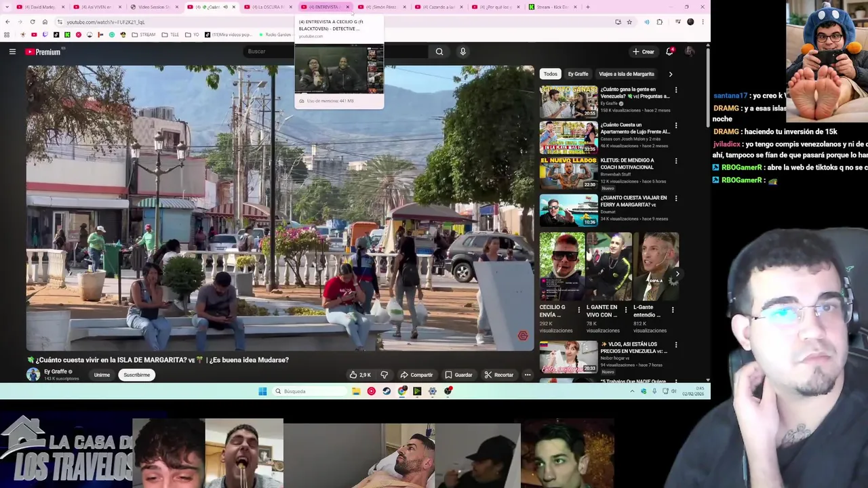Go to YouTube Premium home logo
This screenshot has width=868, height=488.
coord(43,52)
